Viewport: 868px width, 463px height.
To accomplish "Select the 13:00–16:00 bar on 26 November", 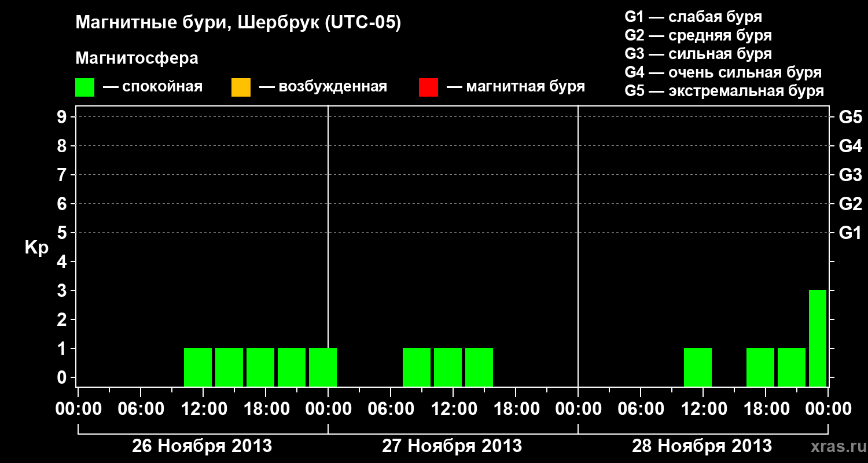I will (x=229, y=367).
